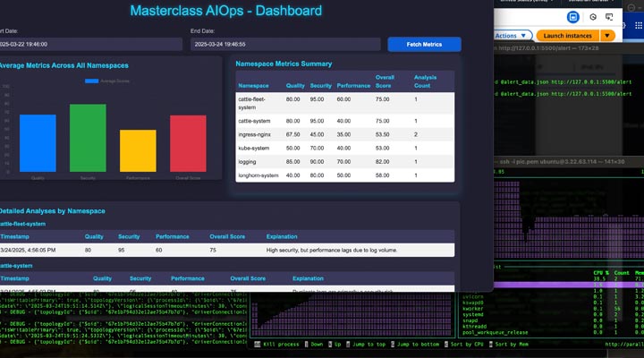Open the apps grid icon at far right
This screenshot has height=358, width=644.
click(639, 25)
